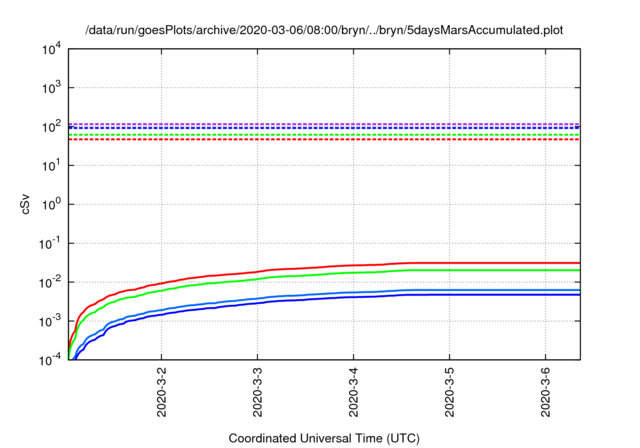Image resolution: width=640 pixels, height=448 pixels.
Task: Select the 10^2 y-axis label
Action: coord(52,126)
